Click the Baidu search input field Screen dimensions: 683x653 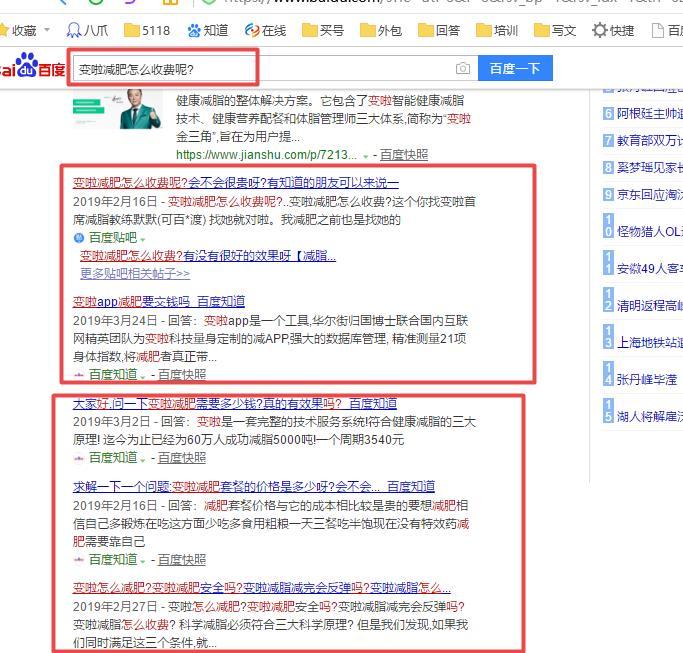(x=274, y=68)
